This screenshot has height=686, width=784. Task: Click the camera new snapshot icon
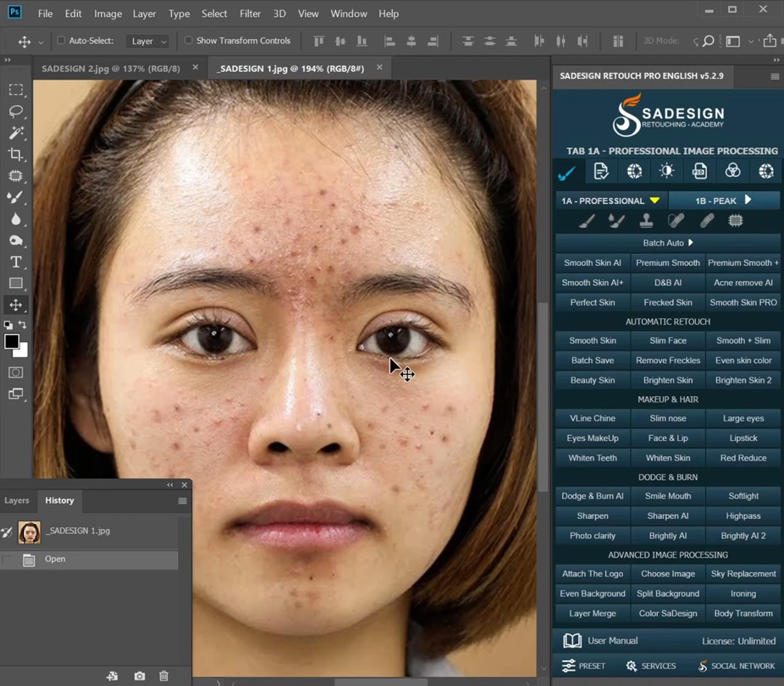coord(140,676)
